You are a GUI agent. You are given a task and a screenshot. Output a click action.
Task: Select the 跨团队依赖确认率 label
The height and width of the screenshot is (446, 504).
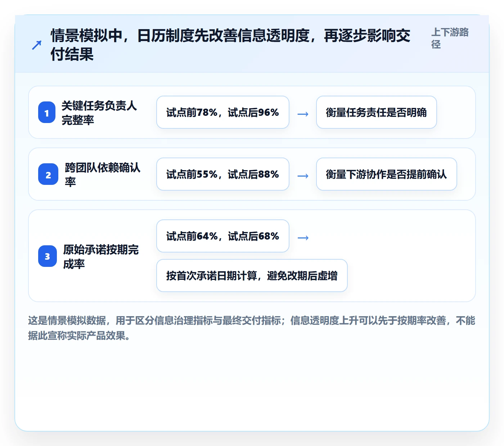point(103,174)
